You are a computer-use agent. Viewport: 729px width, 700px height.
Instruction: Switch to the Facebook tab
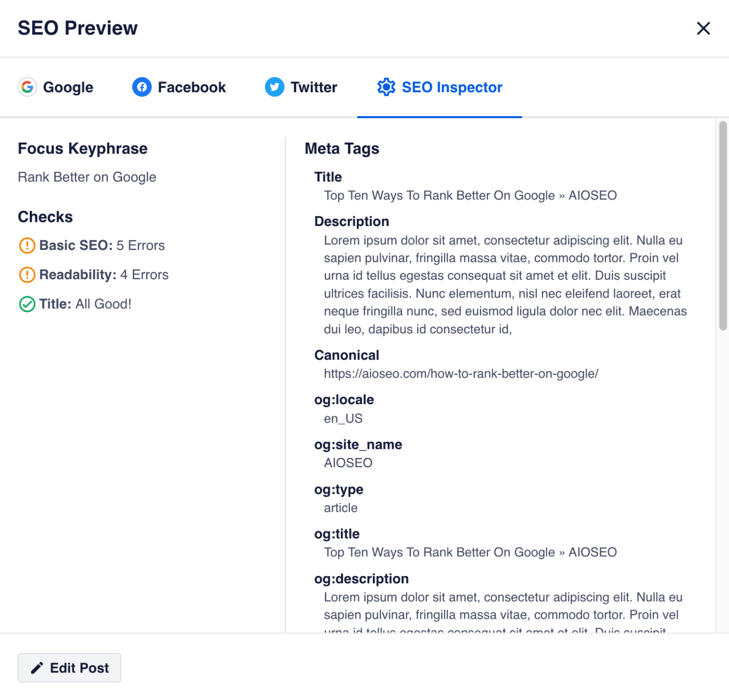(x=179, y=87)
